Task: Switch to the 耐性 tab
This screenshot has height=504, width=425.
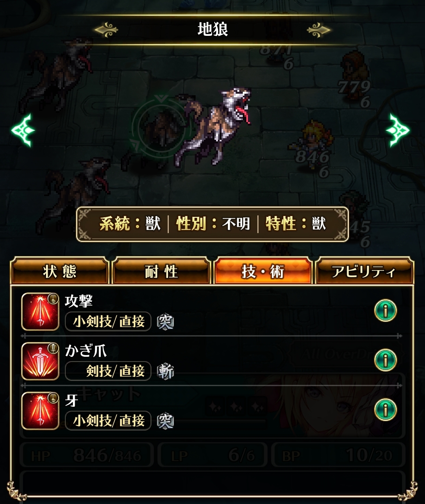Action: coord(161,271)
